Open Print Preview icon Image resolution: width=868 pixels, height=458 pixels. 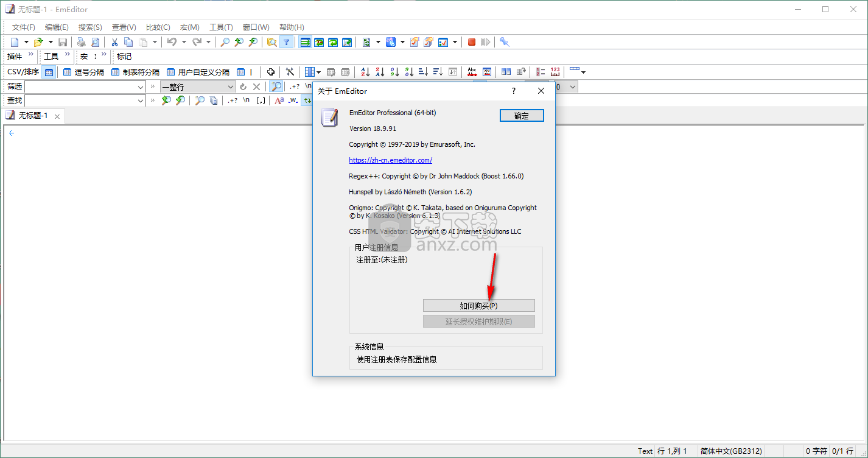tap(95, 42)
